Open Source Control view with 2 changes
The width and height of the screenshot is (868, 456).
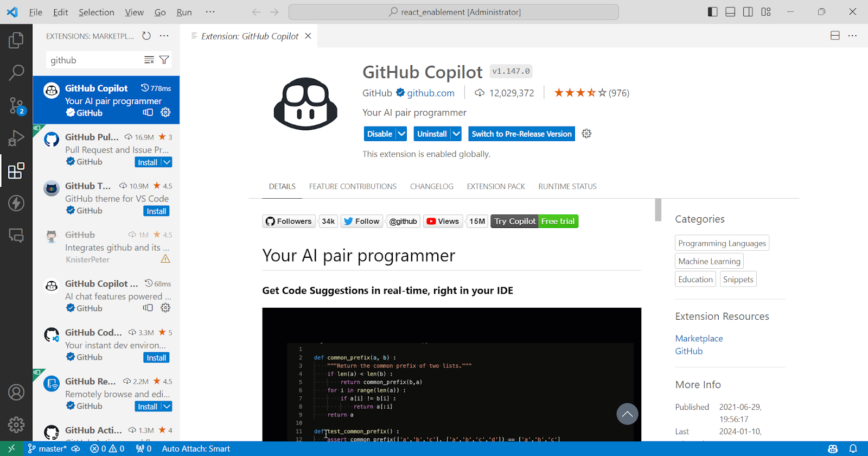pos(16,105)
